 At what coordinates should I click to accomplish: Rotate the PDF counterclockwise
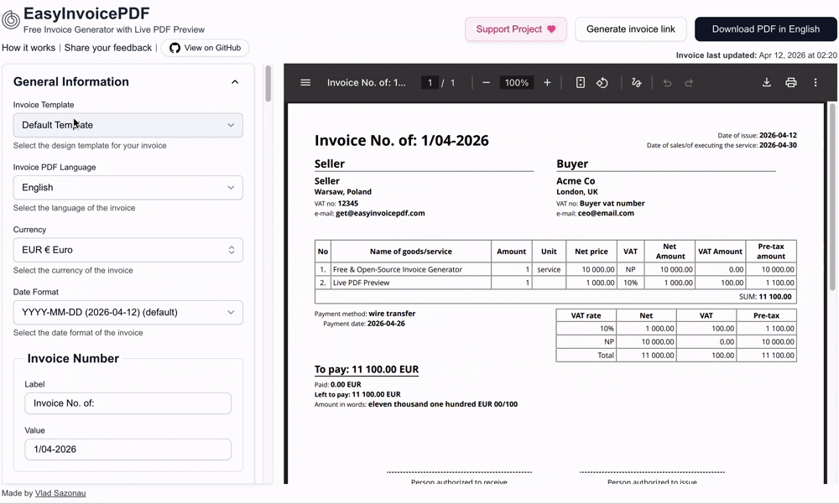[x=602, y=82]
